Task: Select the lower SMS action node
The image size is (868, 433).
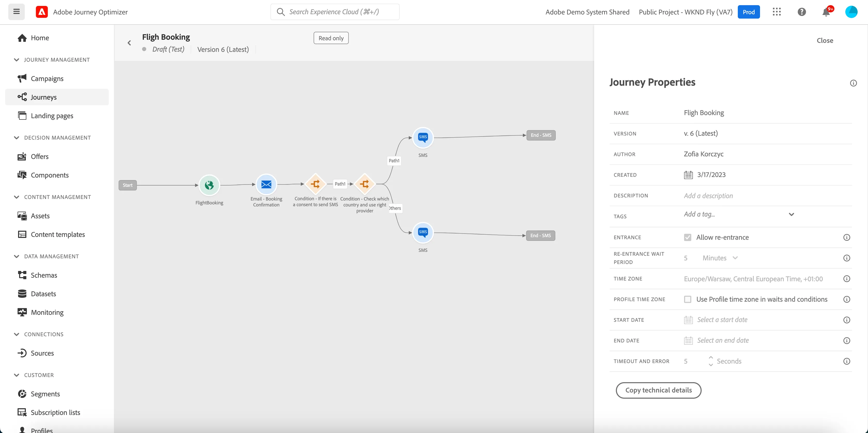Action: [423, 232]
